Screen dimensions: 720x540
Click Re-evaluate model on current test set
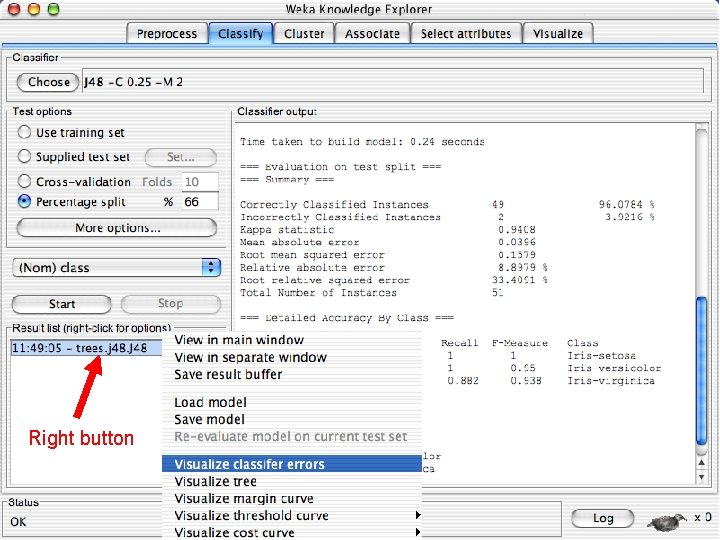292,436
